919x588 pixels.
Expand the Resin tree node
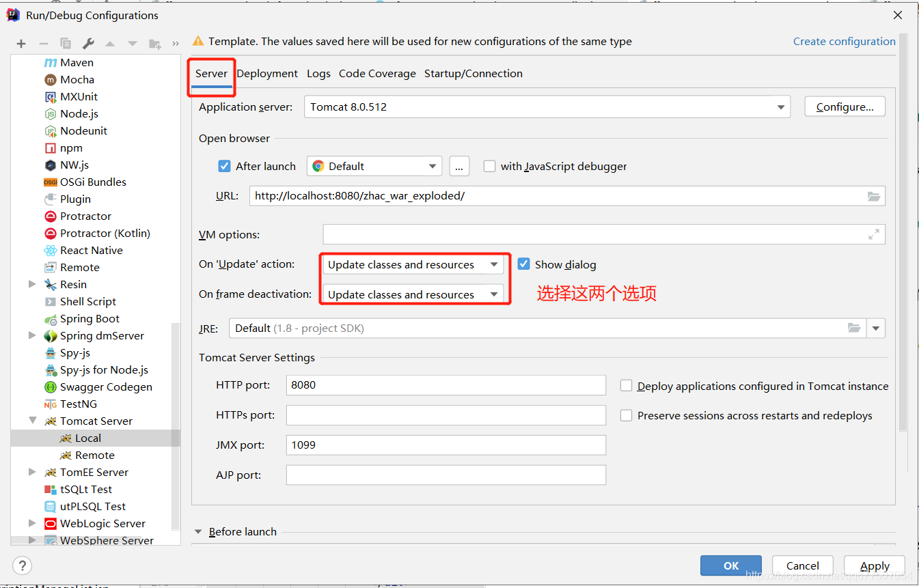(x=32, y=284)
